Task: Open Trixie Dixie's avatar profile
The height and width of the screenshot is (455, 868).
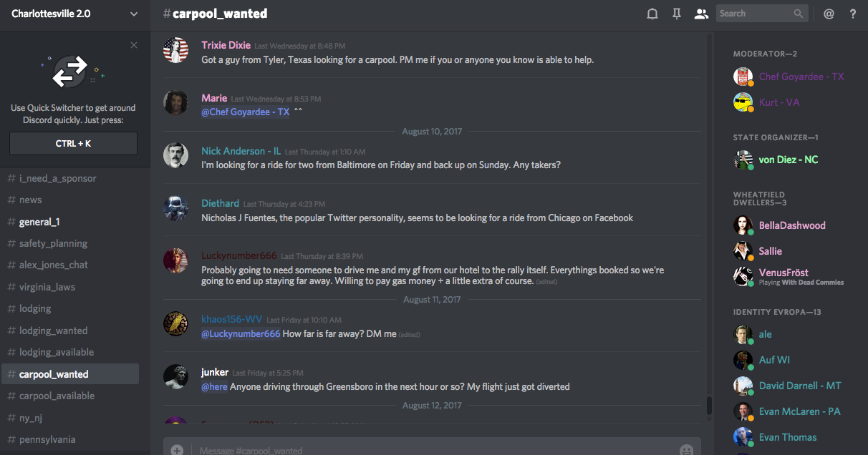Action: (175, 50)
